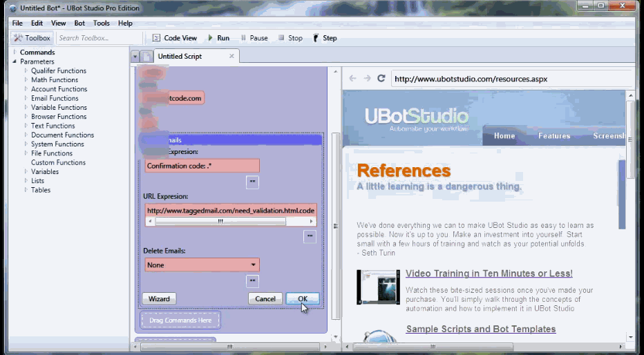Open the Home nav link
The width and height of the screenshot is (644, 355).
point(504,136)
